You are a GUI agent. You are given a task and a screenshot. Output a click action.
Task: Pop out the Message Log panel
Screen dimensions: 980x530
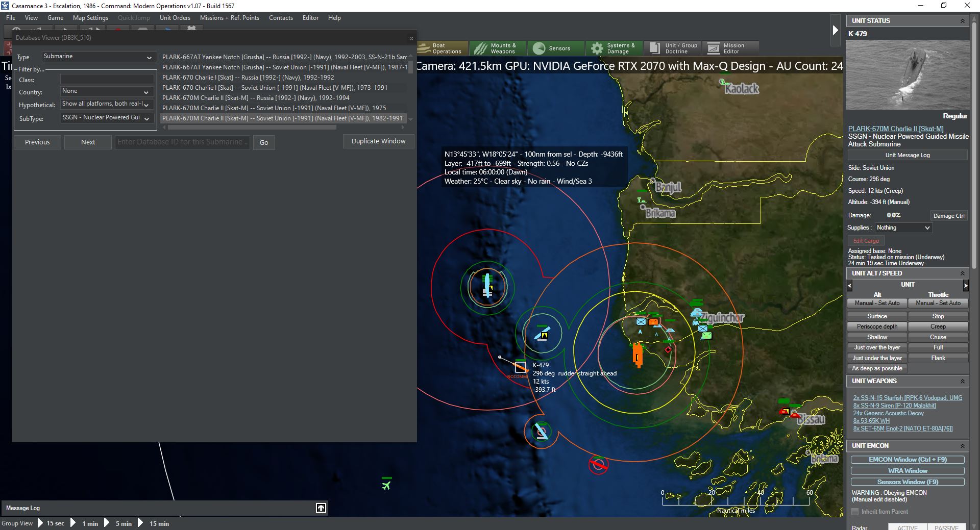tap(321, 508)
